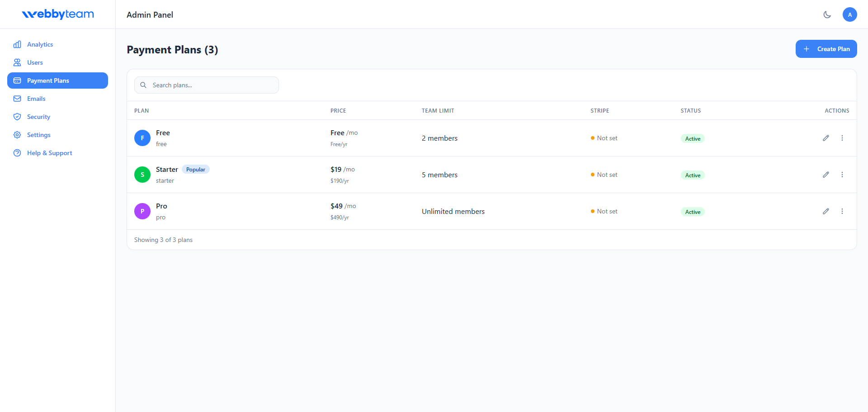Open the Analytics page
Image resolution: width=868 pixels, height=412 pixels.
coord(57,44)
